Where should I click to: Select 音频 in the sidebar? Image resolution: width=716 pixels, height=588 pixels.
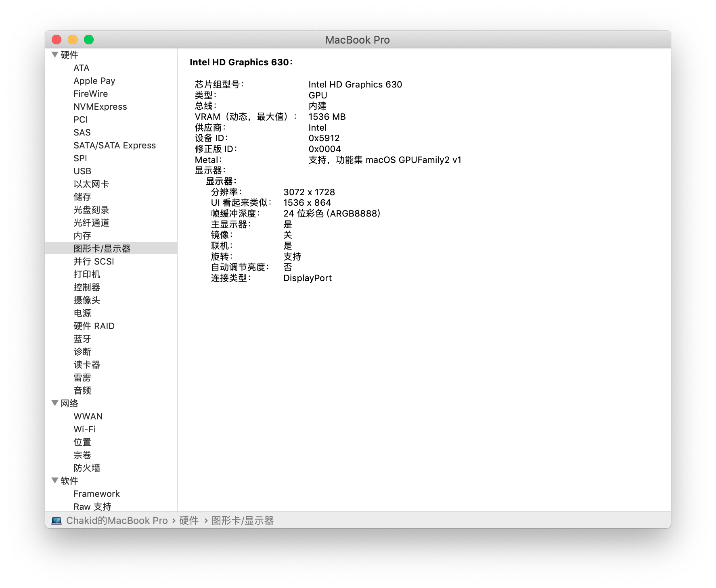(82, 390)
